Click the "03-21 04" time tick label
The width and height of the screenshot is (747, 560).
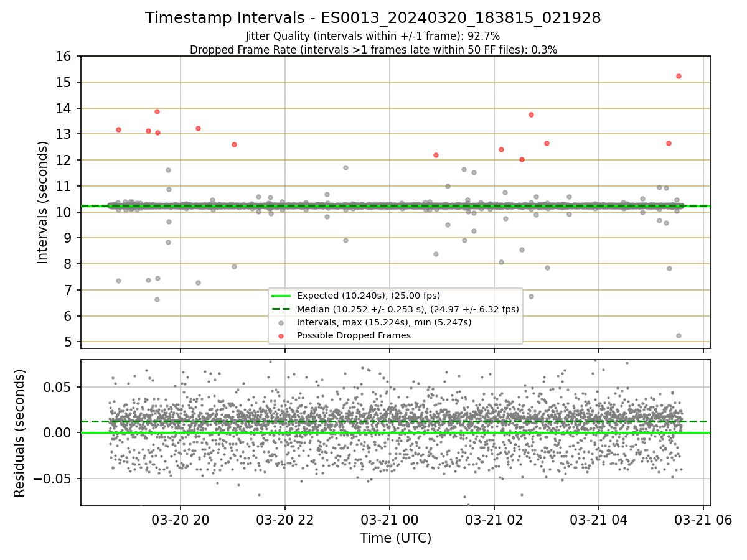599,519
